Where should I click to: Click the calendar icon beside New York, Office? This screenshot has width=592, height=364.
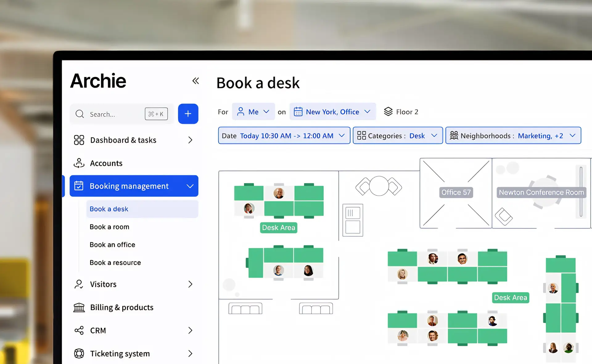(298, 112)
